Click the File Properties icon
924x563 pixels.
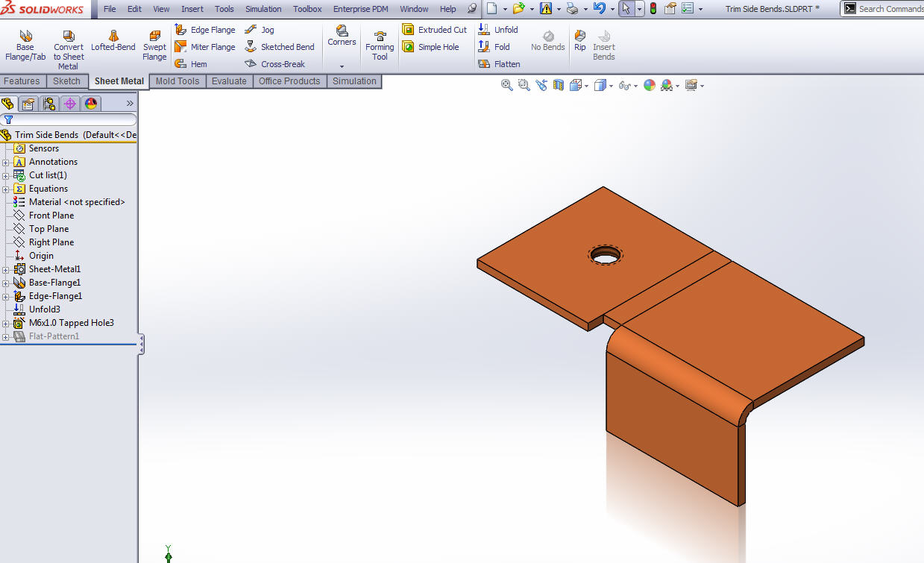(670, 9)
